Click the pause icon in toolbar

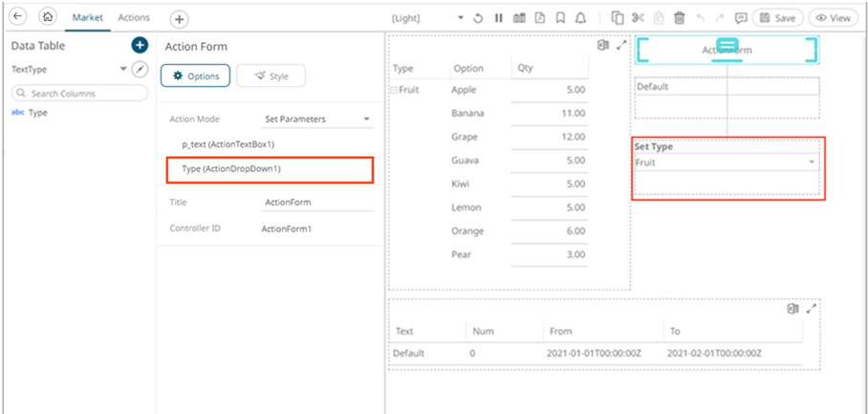click(x=498, y=18)
